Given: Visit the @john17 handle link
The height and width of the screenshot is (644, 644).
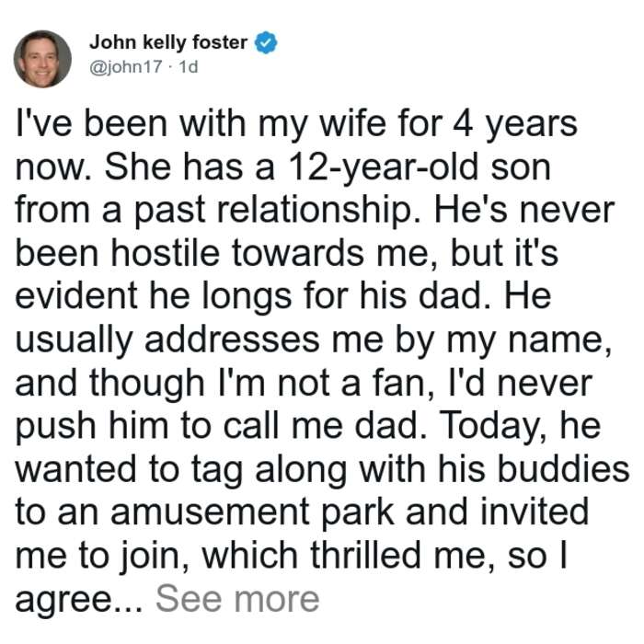Looking at the screenshot, I should tap(126, 66).
